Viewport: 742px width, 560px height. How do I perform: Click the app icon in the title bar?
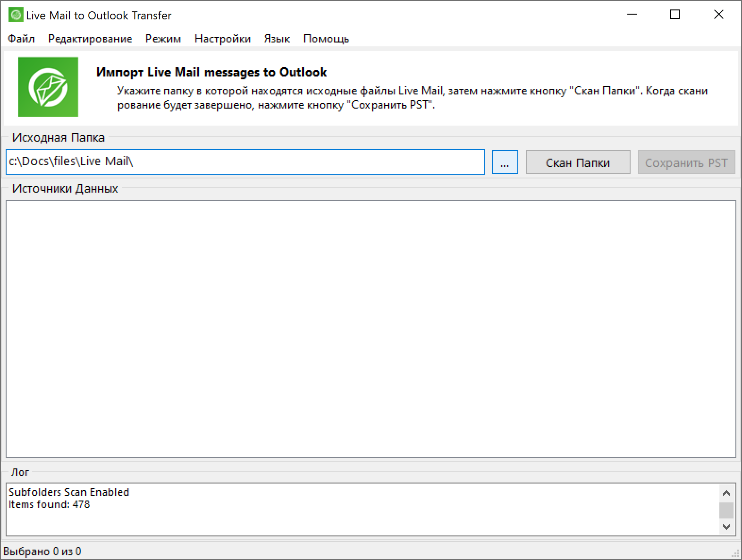(16, 15)
